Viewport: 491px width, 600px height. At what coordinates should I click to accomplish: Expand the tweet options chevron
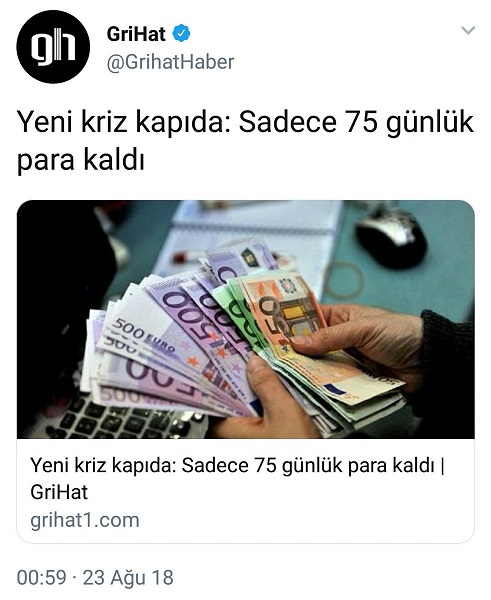pos(468,30)
